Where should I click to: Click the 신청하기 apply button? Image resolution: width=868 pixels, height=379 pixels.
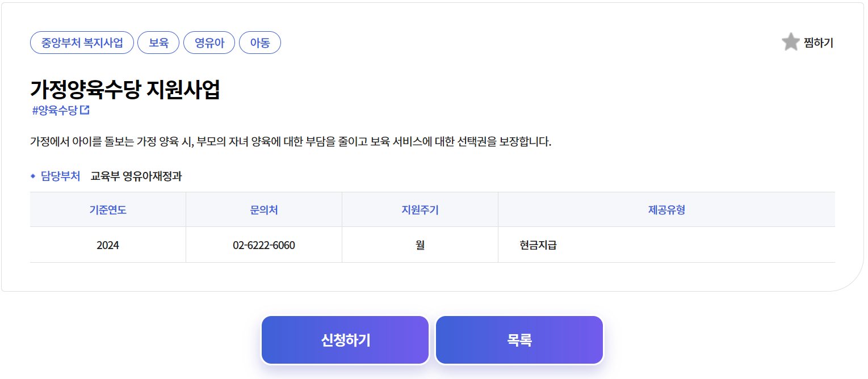pos(345,340)
